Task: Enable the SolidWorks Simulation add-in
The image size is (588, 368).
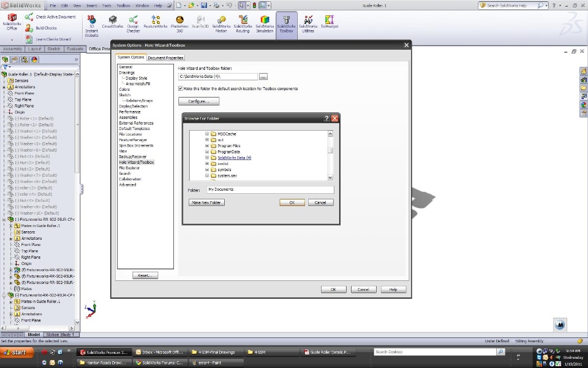Action: pyautogui.click(x=265, y=25)
